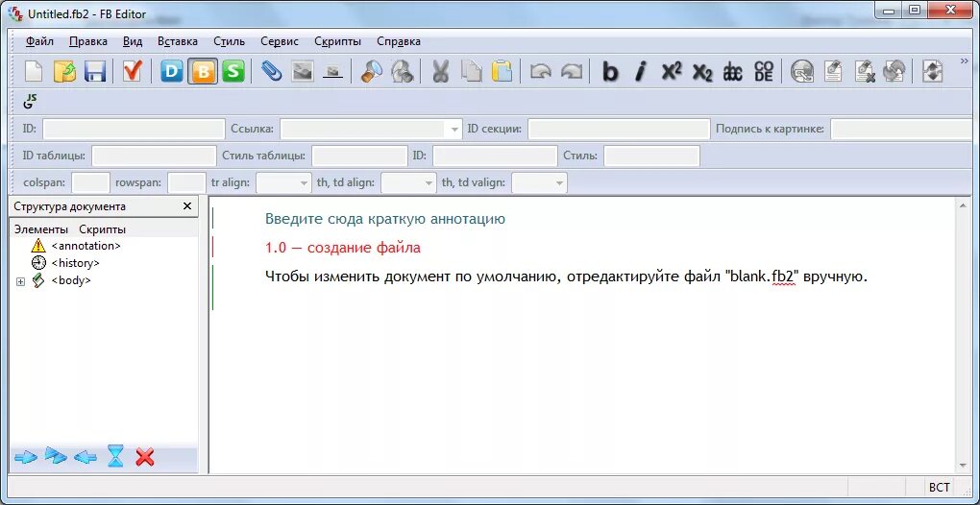This screenshot has width=980, height=505.
Task: Switch to Source view with green S button
Action: [x=233, y=72]
